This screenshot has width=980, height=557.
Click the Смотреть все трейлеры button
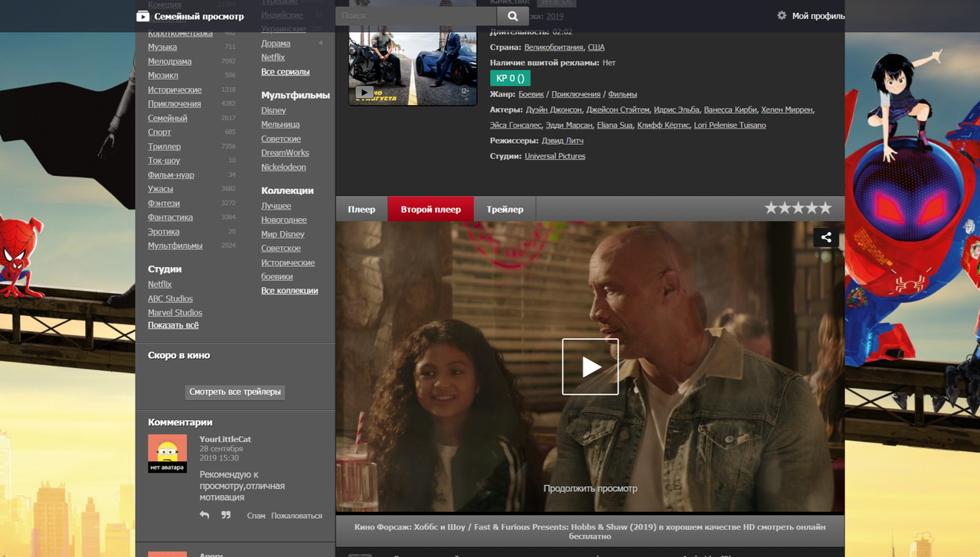point(235,392)
